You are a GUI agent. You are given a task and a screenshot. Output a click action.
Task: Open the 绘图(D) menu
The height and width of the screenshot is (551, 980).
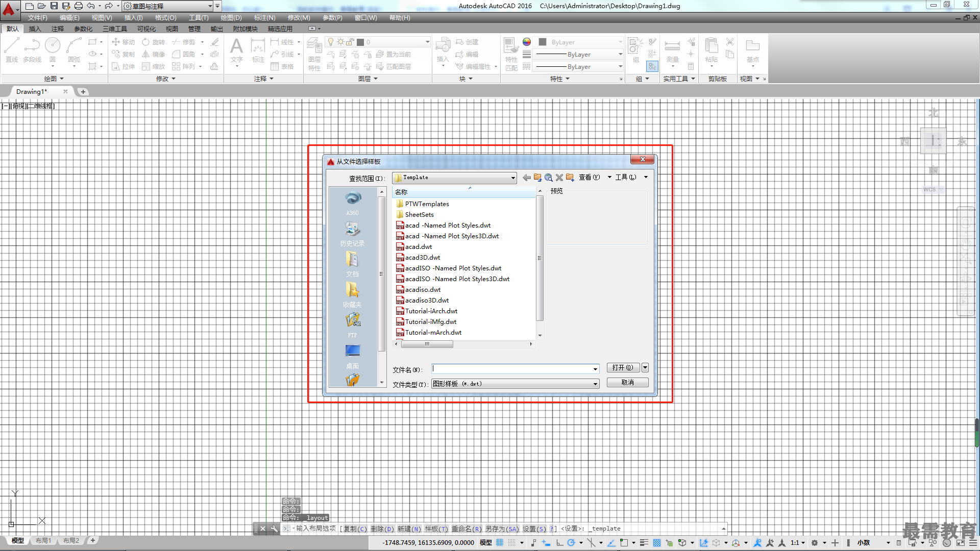231,18
